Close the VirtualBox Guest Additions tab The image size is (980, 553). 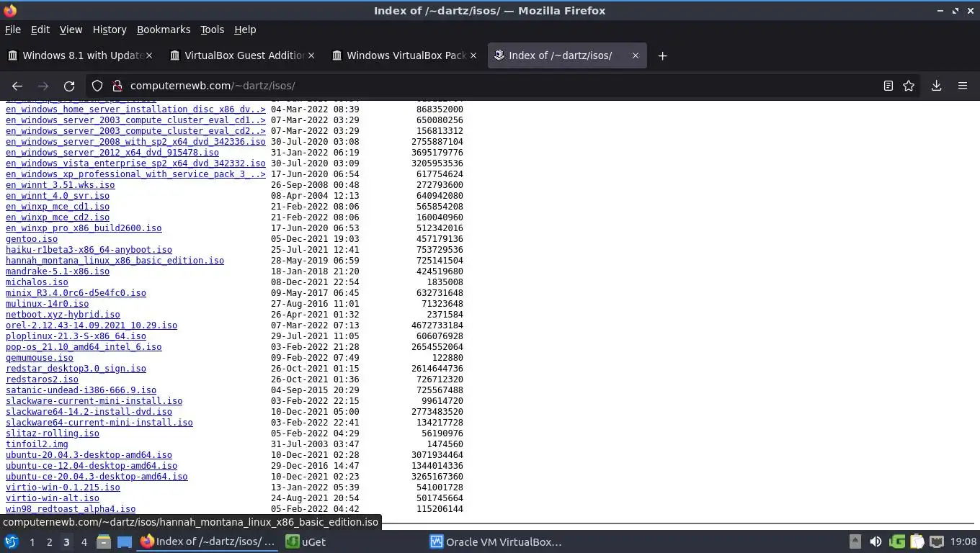pos(311,55)
